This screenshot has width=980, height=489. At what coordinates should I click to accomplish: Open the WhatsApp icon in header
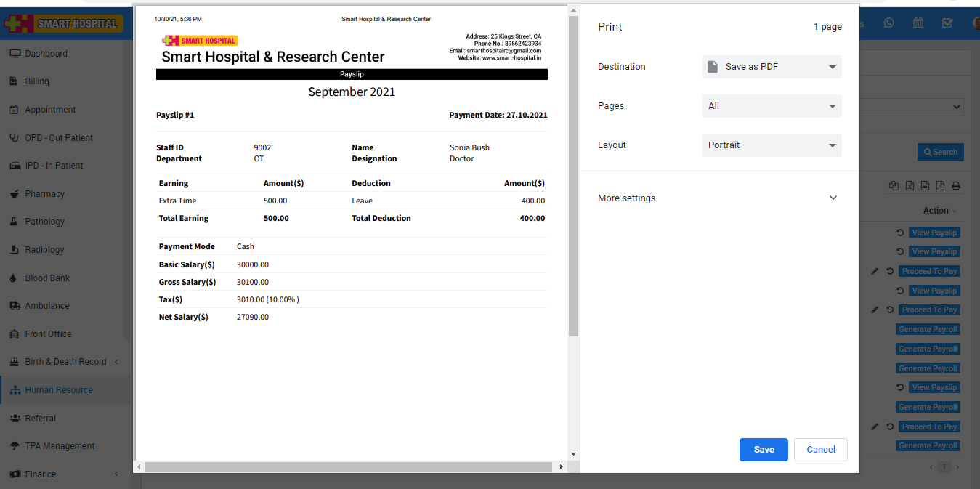click(x=889, y=23)
